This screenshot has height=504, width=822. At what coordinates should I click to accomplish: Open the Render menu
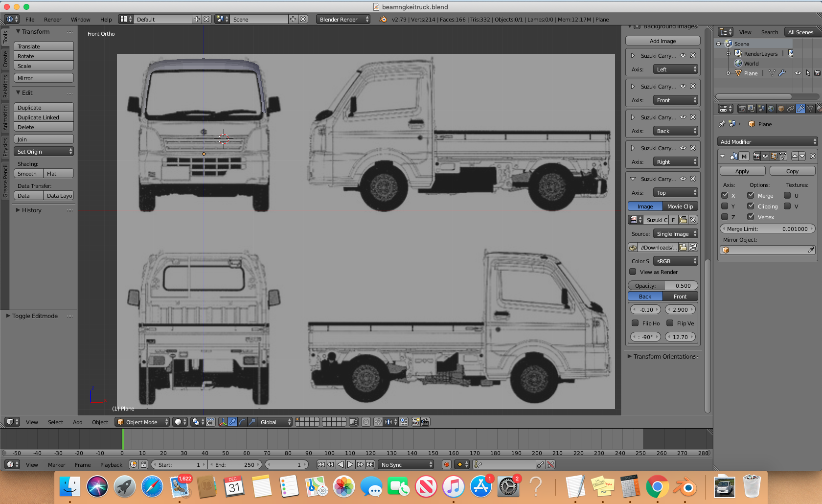52,20
